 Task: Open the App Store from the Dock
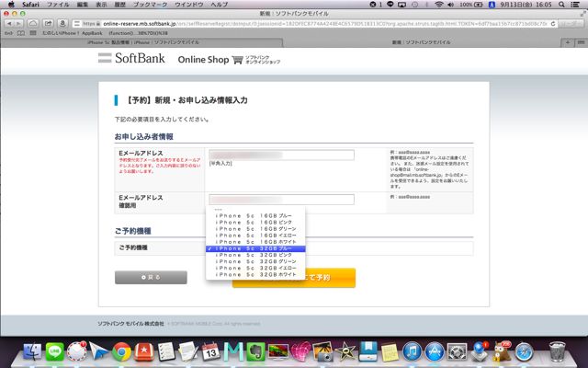(x=435, y=351)
